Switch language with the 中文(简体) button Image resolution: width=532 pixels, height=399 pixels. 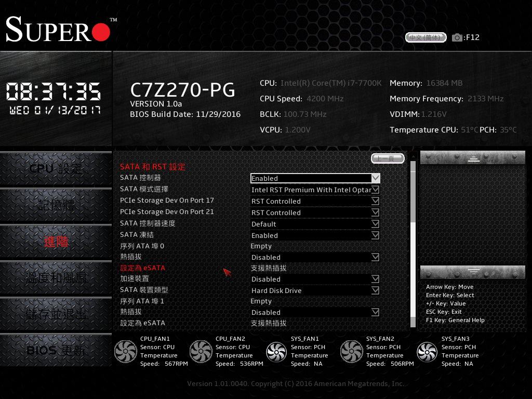pyautogui.click(x=425, y=37)
